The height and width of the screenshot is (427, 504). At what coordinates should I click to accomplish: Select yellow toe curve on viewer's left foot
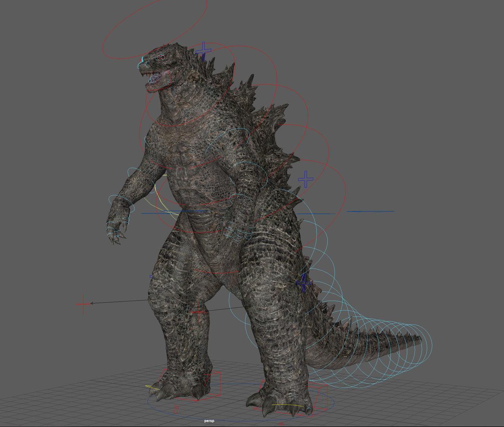tap(152, 387)
